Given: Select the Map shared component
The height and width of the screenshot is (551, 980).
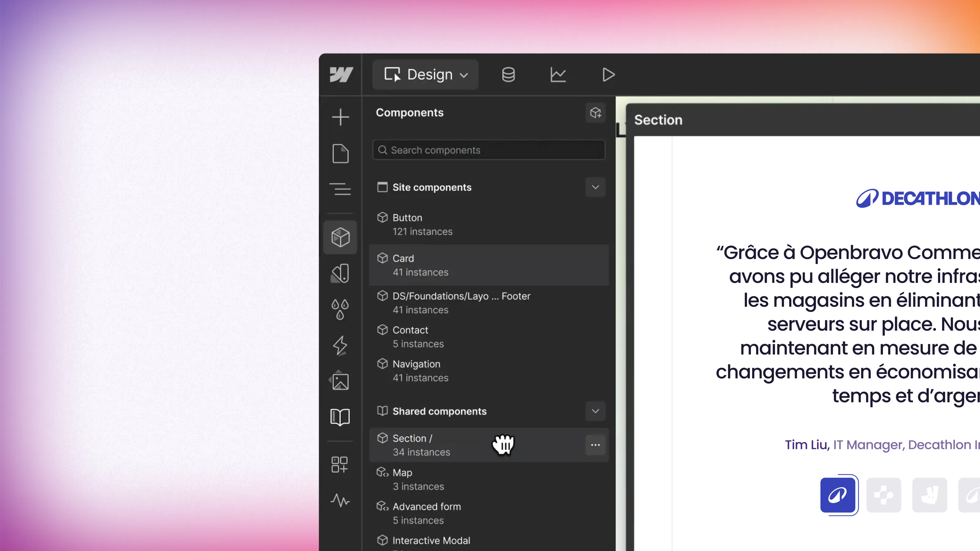Looking at the screenshot, I should click(x=489, y=479).
